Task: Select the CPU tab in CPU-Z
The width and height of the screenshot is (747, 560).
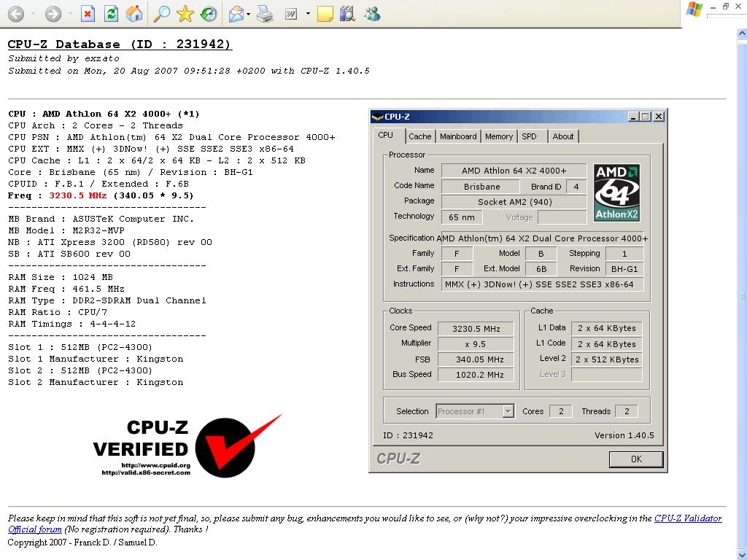Action: click(x=385, y=135)
